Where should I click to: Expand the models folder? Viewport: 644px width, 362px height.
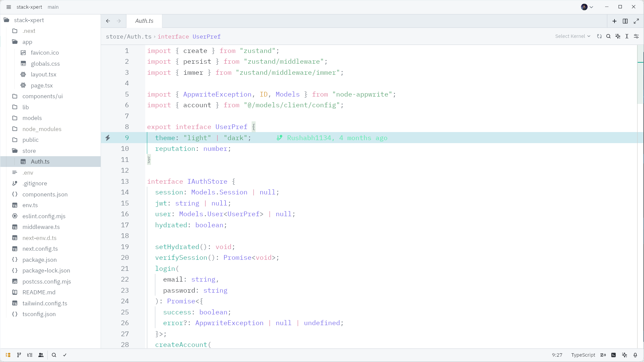[50, 118]
